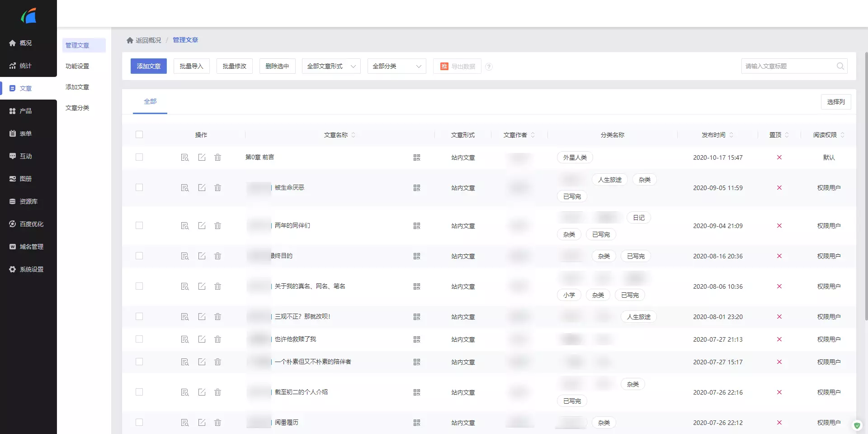Click the page vertical scrollbar
Viewport: 868px width, 434px height.
[x=865, y=181]
